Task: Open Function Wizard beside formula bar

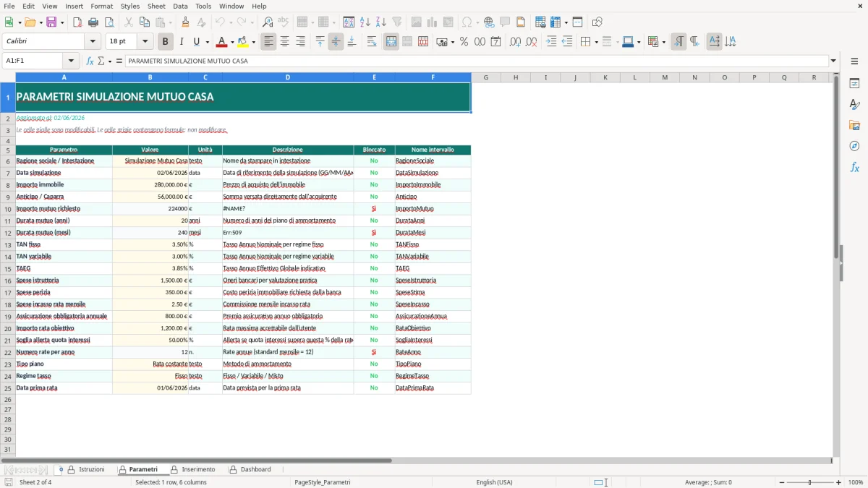Action: point(90,61)
